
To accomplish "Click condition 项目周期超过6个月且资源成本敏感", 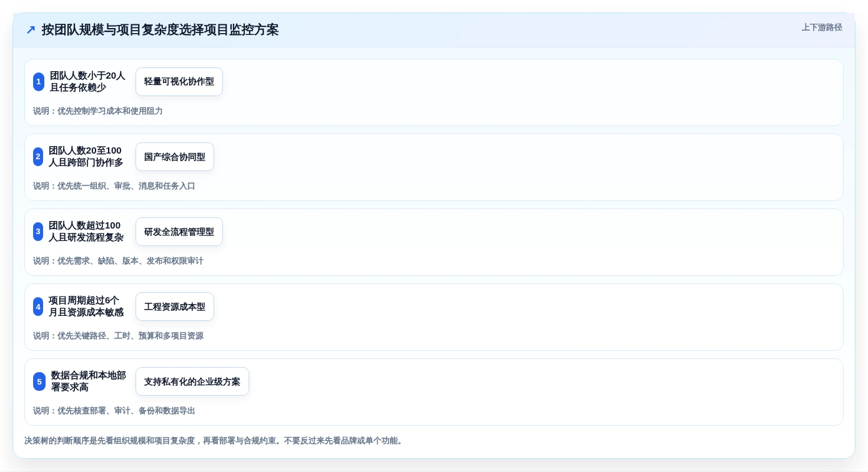I will [86, 307].
